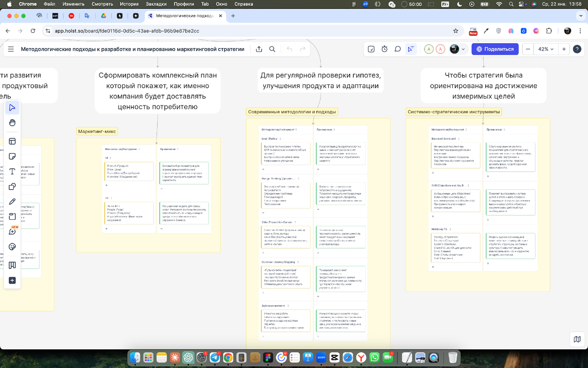Open the shapes tool
The width and height of the screenshot is (588, 368).
(x=12, y=186)
